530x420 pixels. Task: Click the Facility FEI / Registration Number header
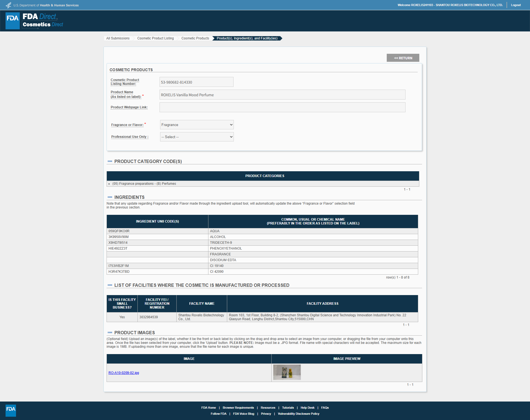[157, 304]
